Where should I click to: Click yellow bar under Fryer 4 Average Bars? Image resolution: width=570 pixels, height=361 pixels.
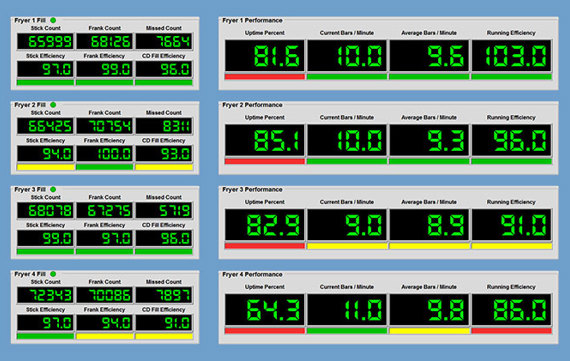429,331
